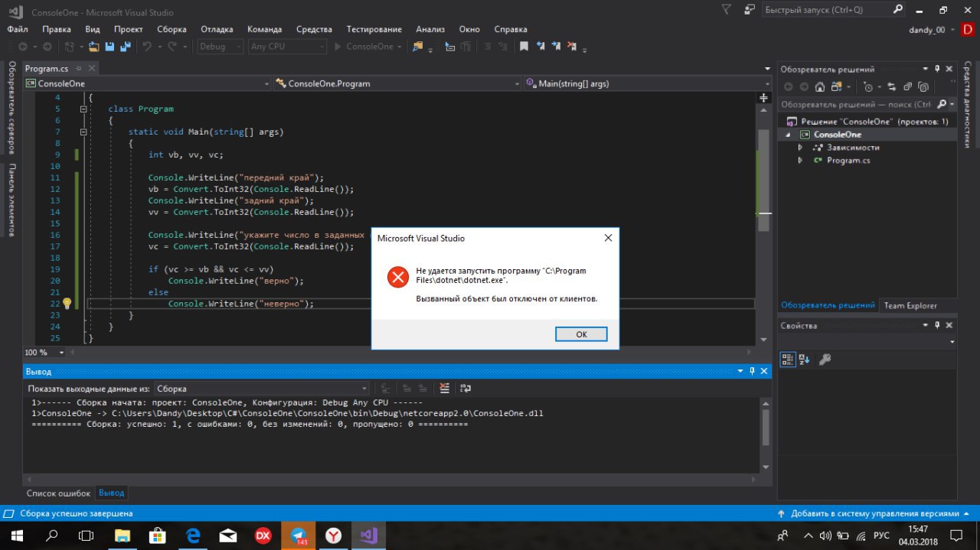Click the next bookmark toolbar icon

(x=558, y=47)
